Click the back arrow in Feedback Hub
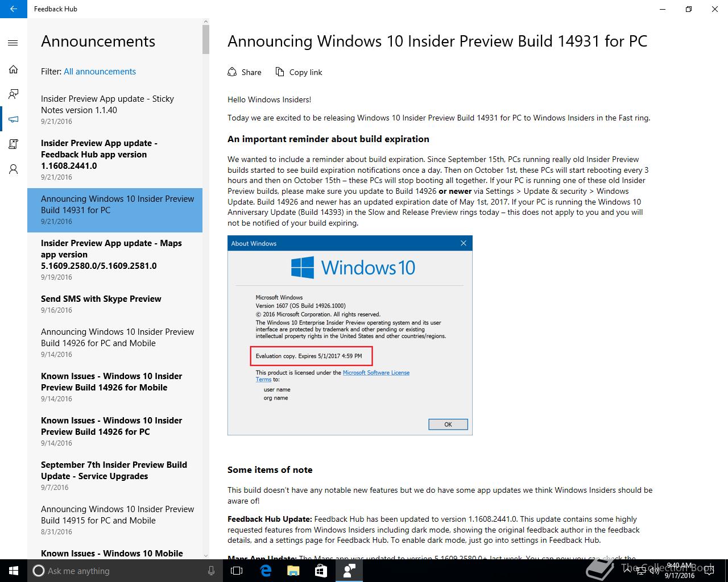This screenshot has height=582, width=728. 14,9
